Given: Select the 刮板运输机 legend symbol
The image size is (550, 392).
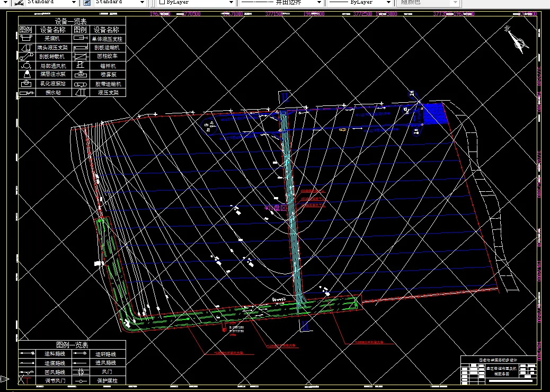Looking at the screenshot, I should 81,47.
